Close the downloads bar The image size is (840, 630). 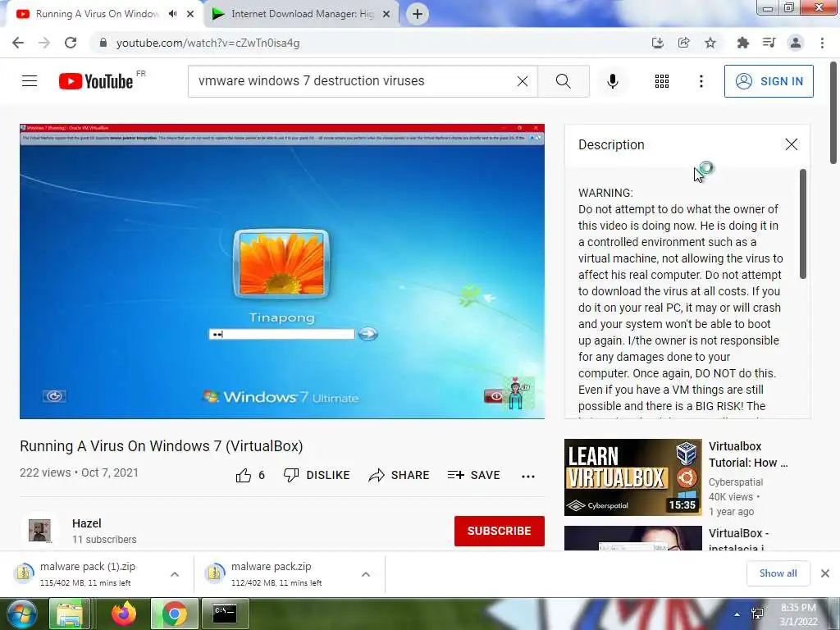825,573
